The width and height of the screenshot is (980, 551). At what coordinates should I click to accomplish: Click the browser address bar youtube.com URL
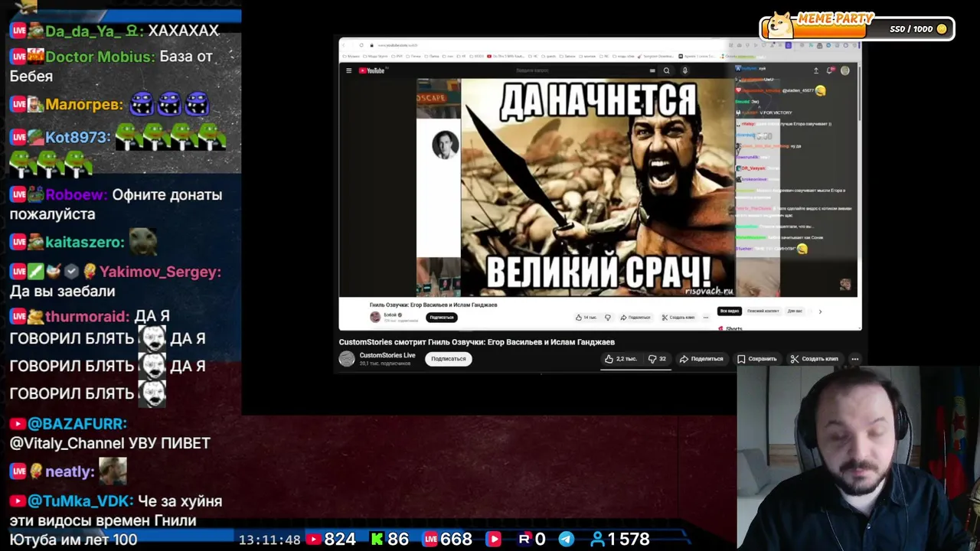tap(398, 45)
